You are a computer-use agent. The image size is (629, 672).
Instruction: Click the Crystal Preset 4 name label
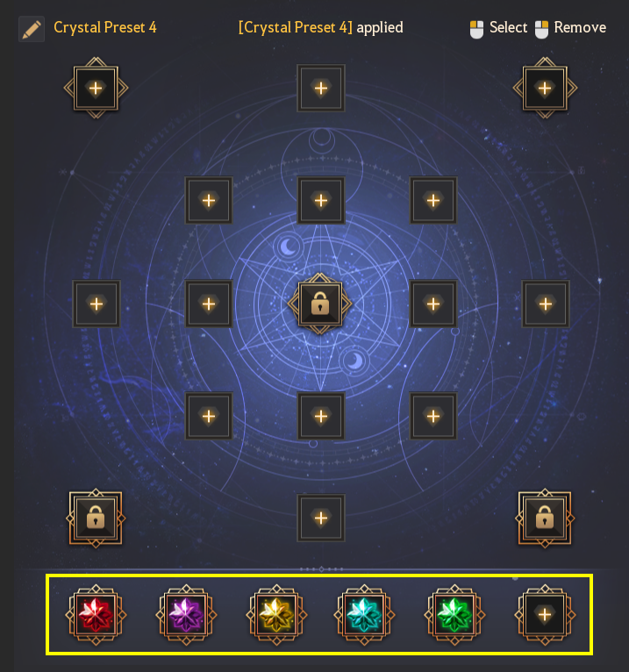coord(105,27)
